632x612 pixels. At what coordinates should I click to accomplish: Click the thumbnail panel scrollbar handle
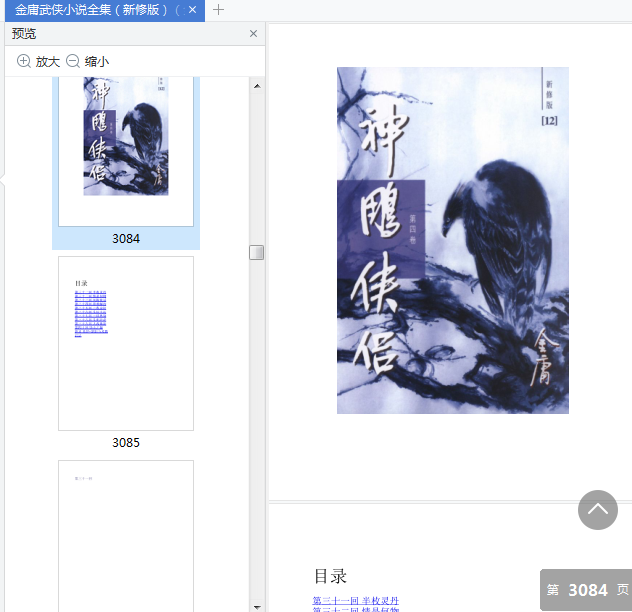point(256,252)
